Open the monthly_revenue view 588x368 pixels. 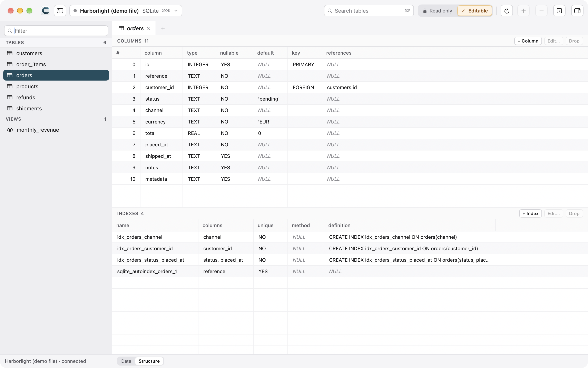pos(56,130)
